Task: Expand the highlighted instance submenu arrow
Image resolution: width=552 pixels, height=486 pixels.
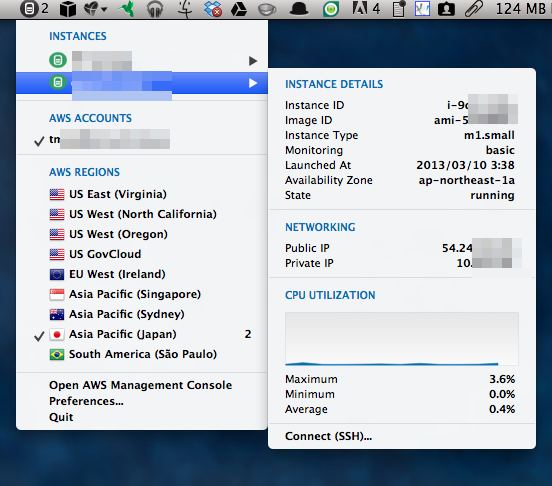Action: coord(253,83)
